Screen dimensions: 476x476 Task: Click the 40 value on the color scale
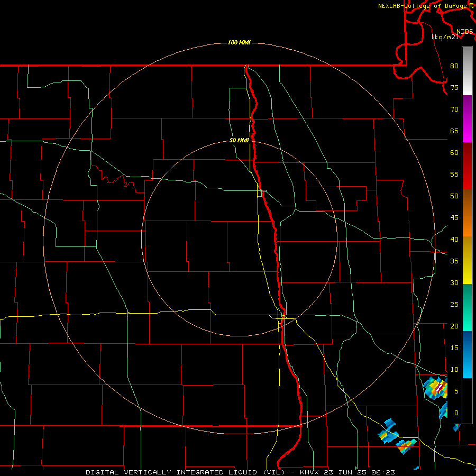[454, 239]
